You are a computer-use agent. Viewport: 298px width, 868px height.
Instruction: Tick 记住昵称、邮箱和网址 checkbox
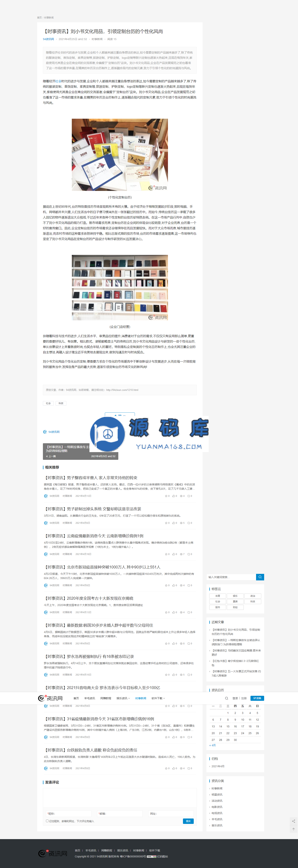click(x=47, y=821)
